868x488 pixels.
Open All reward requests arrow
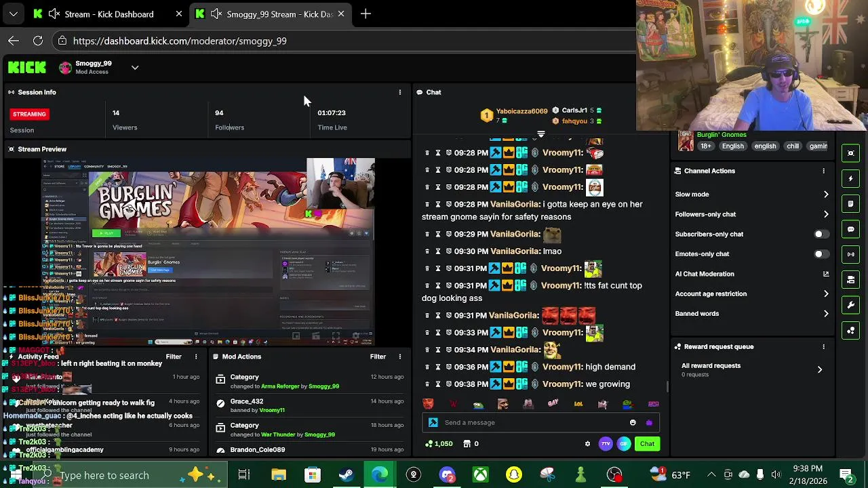pyautogui.click(x=819, y=369)
